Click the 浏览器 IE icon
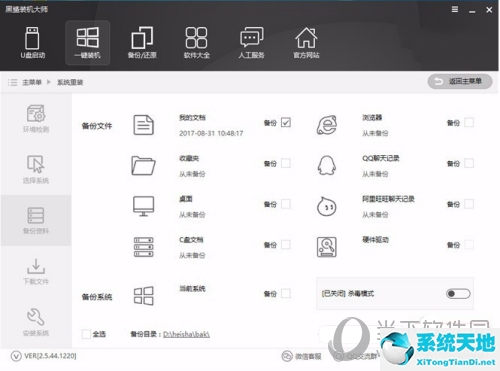This screenshot has height=371, width=500. click(327, 125)
